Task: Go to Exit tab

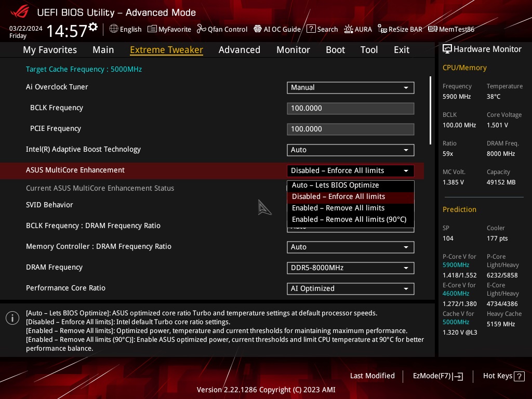Action: (402, 49)
